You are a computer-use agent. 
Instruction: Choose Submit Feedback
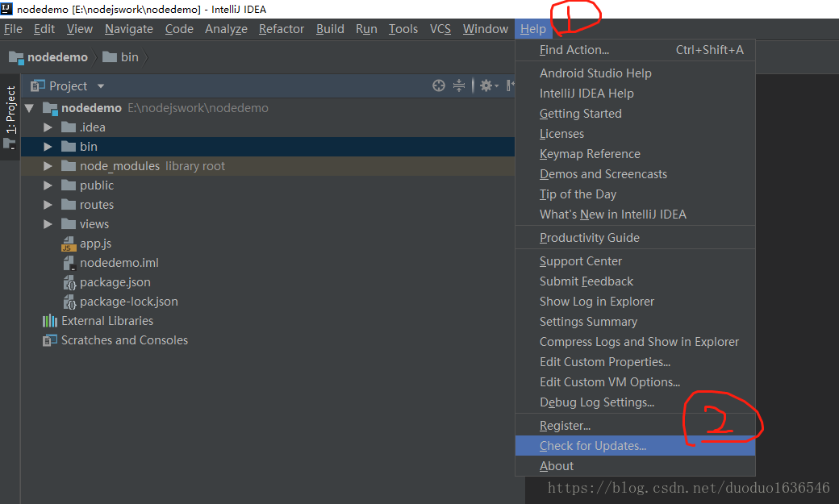coord(635,281)
